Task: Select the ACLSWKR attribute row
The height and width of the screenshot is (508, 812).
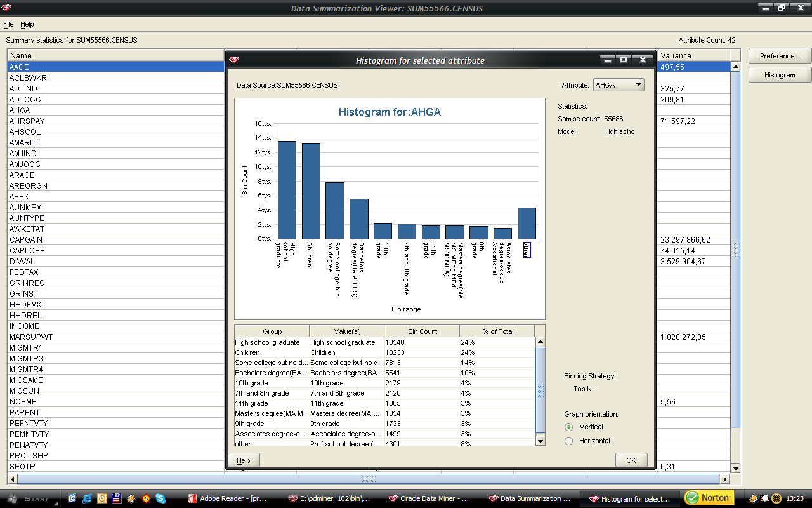Action: pyautogui.click(x=116, y=77)
